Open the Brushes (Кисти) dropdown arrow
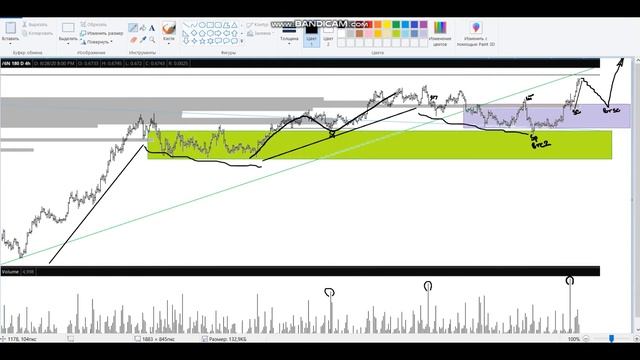 169,44
